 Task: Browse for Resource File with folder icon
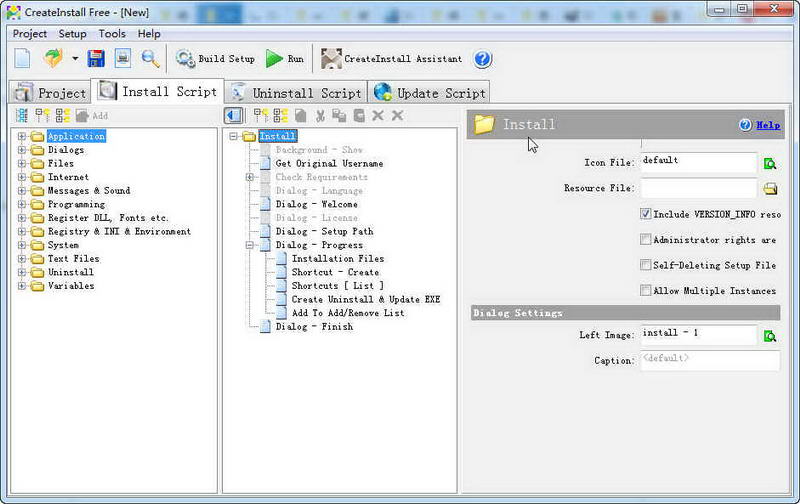click(x=770, y=189)
